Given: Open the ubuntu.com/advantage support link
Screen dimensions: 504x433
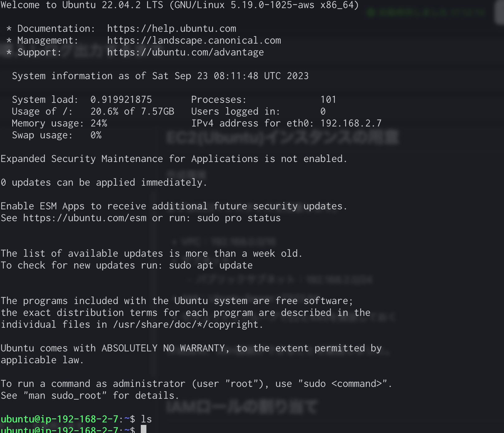Looking at the screenshot, I should click(185, 52).
